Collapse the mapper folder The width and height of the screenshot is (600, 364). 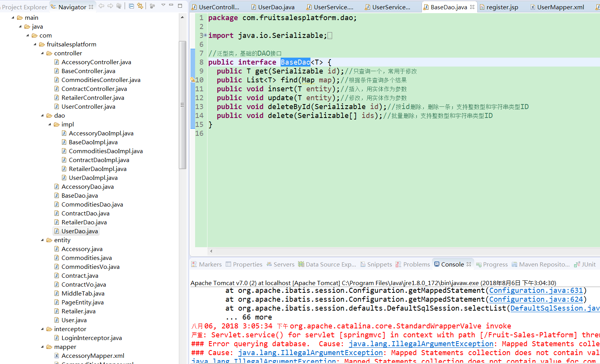(42, 347)
